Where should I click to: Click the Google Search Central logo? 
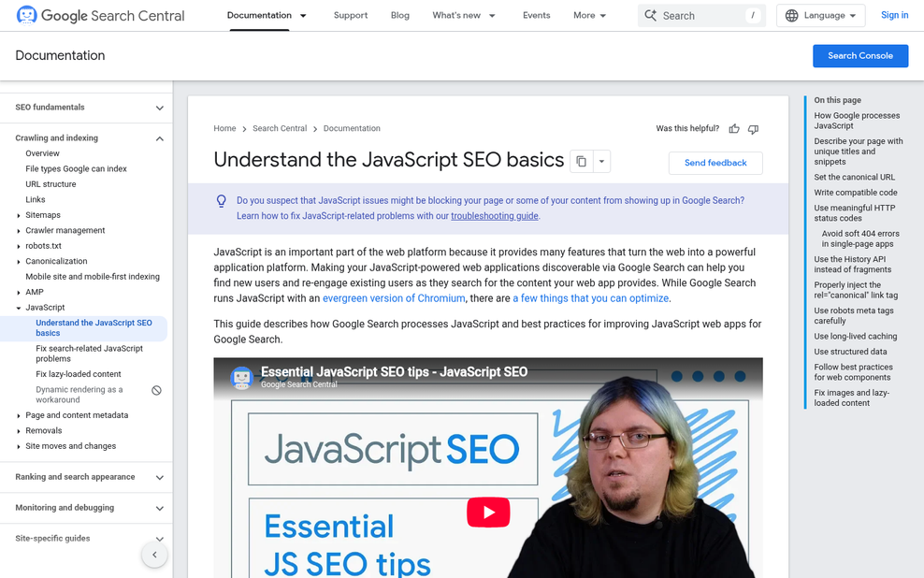click(101, 15)
